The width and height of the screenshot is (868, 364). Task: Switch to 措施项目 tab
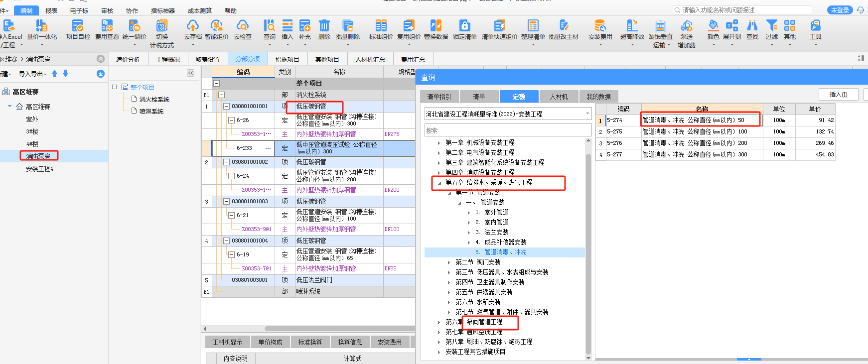(288, 59)
